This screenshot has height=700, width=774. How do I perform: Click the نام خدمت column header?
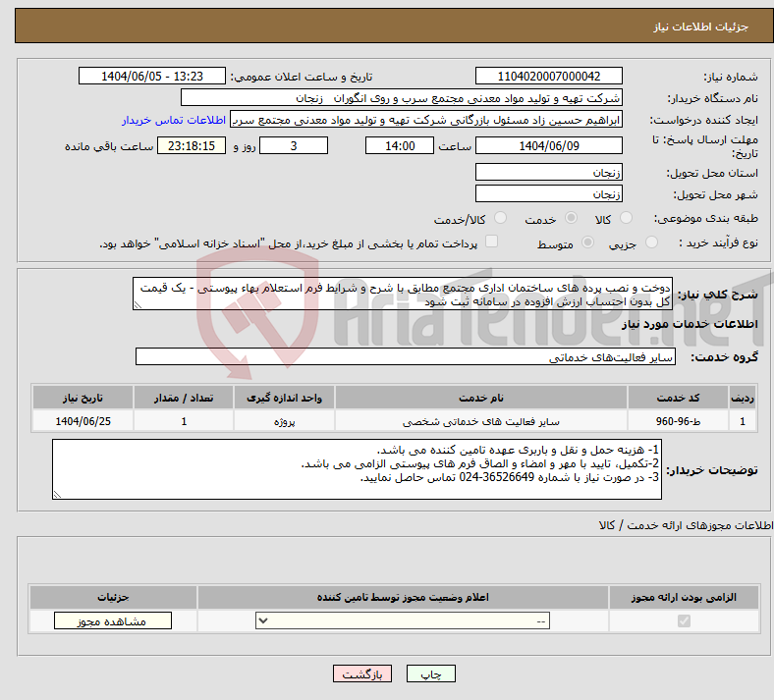[x=480, y=398]
